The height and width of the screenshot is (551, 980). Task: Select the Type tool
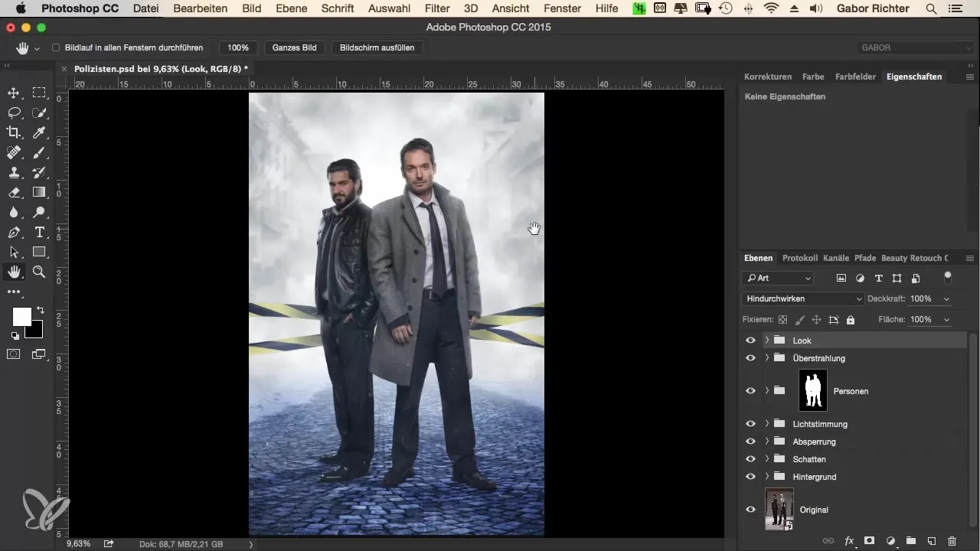tap(39, 233)
